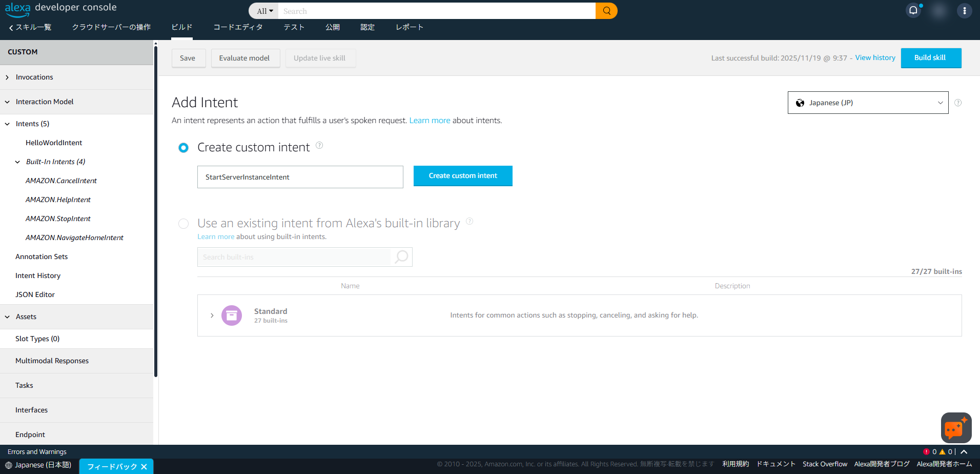Image resolution: width=980 pixels, height=474 pixels.
Task: Select the Create custom intent radio button
Action: pyautogui.click(x=183, y=148)
